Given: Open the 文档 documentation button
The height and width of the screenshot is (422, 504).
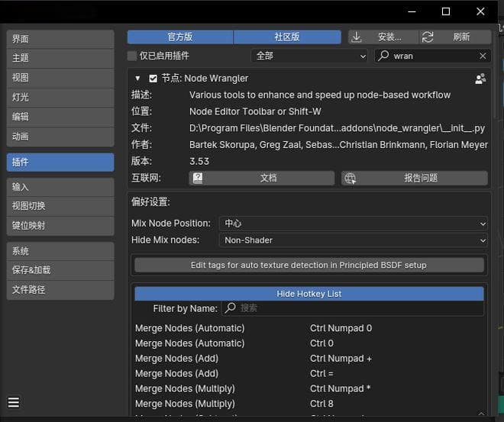Looking at the screenshot, I should pos(262,178).
